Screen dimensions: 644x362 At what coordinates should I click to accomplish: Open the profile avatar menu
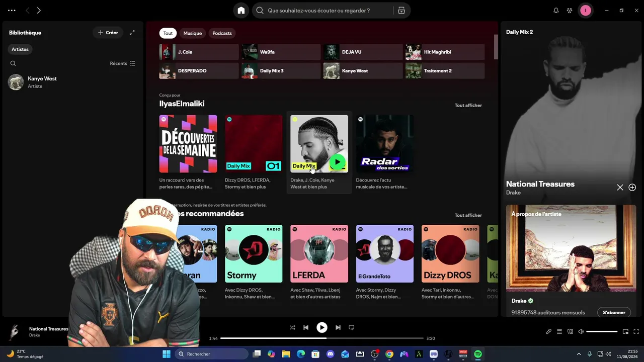(x=586, y=11)
